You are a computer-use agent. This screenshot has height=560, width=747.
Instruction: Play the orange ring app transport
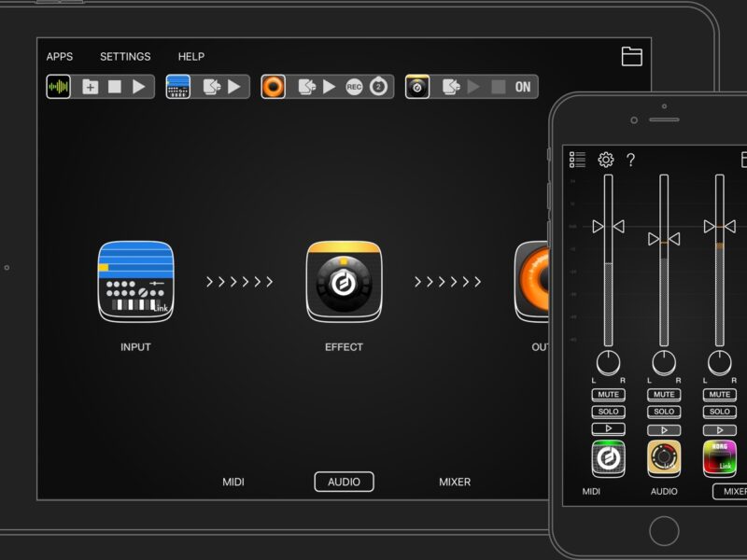pyautogui.click(x=330, y=87)
